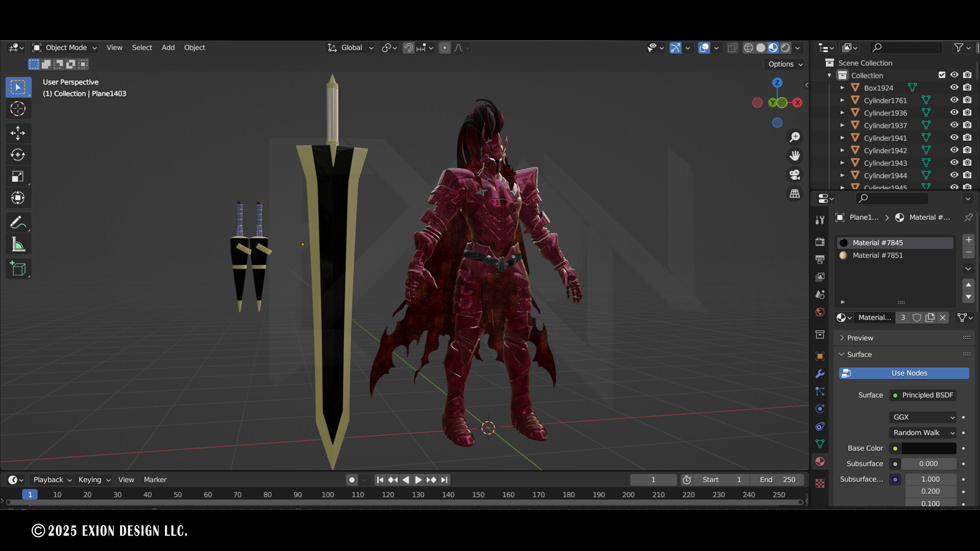Open Global transform orientation dropdown
Image resolution: width=980 pixels, height=551 pixels.
[351, 48]
